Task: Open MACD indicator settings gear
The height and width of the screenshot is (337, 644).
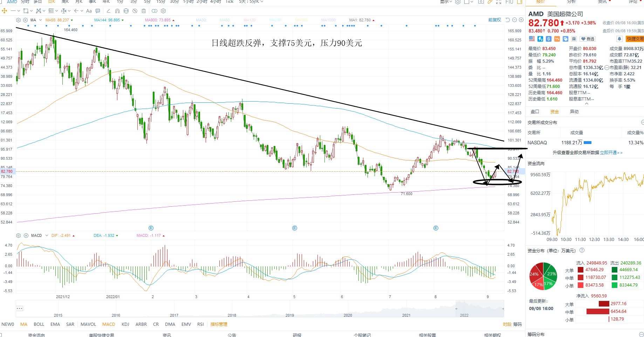Action: point(19,235)
